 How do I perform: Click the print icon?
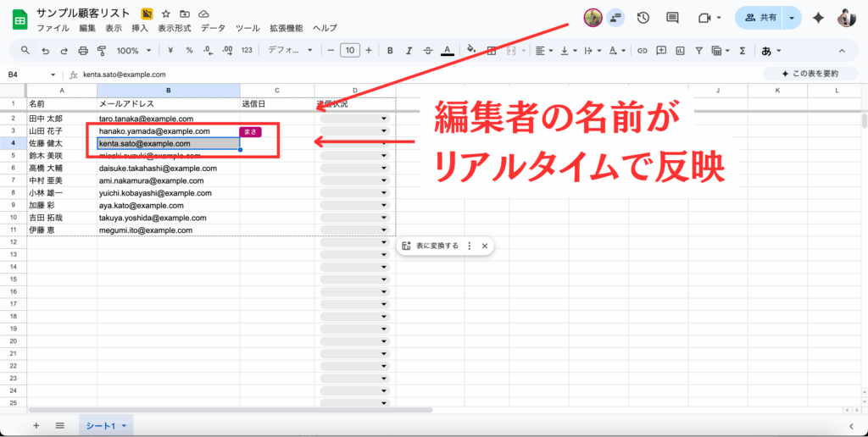pos(83,51)
